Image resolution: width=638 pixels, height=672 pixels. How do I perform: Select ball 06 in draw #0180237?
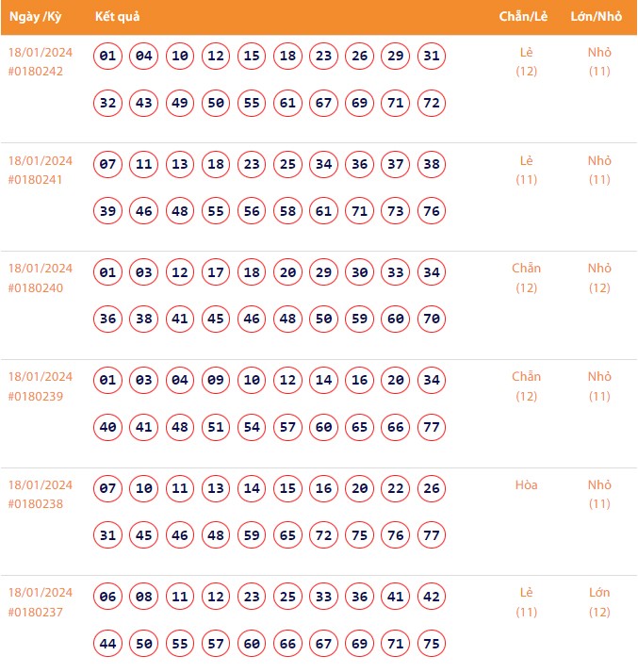pyautogui.click(x=108, y=597)
